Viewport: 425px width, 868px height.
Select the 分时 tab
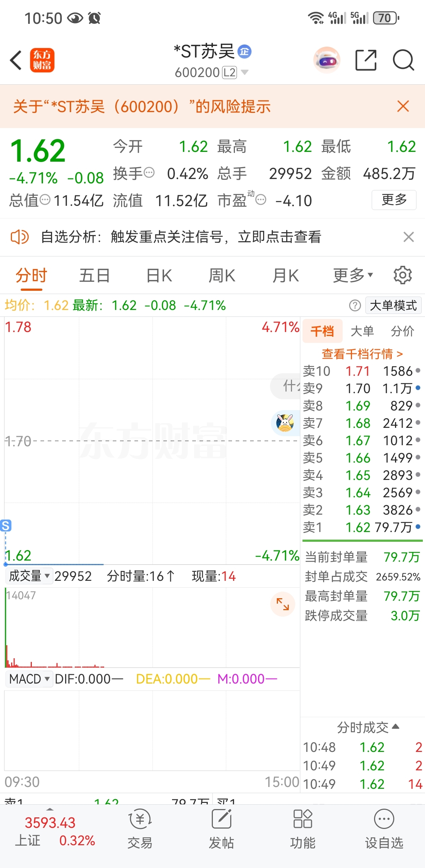[x=31, y=276]
